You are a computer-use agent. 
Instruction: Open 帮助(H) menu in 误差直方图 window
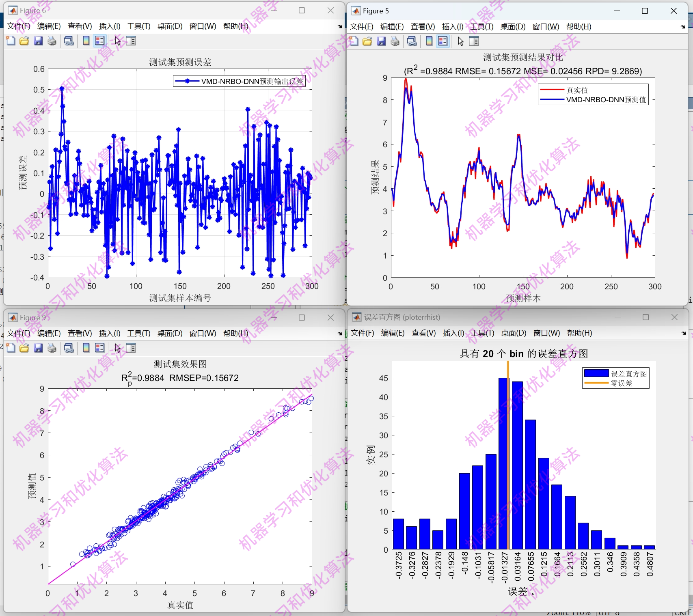(x=579, y=333)
